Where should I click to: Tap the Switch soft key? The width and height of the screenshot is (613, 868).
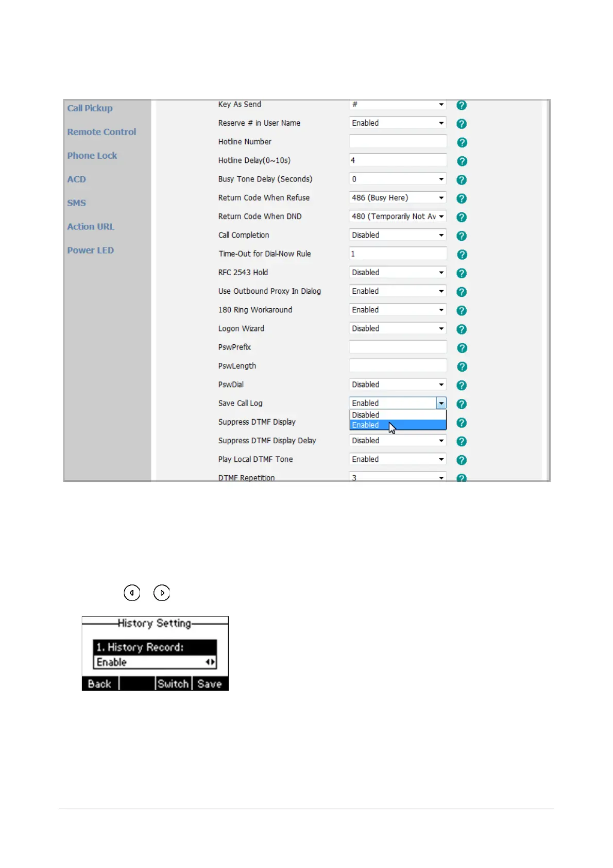pyautogui.click(x=173, y=683)
